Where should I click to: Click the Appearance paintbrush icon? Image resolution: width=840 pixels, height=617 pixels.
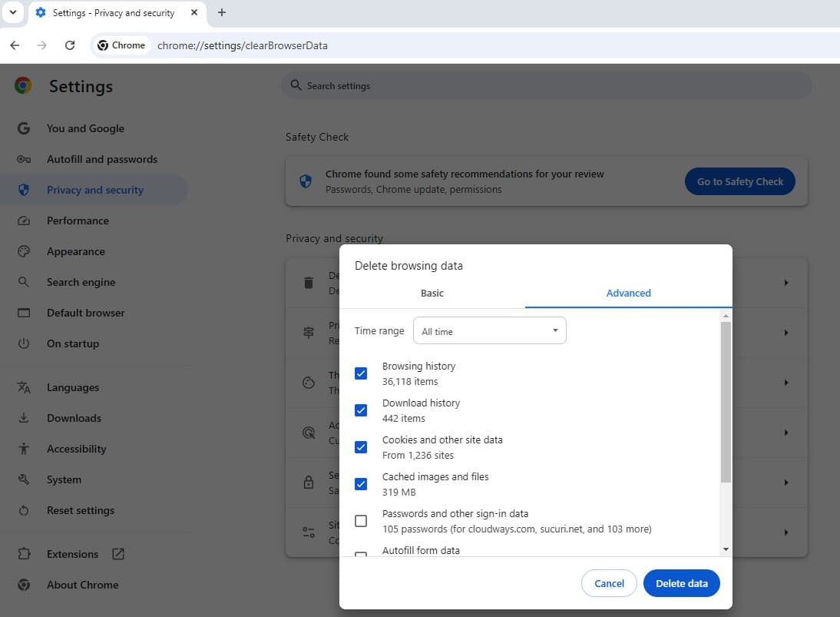tap(23, 251)
